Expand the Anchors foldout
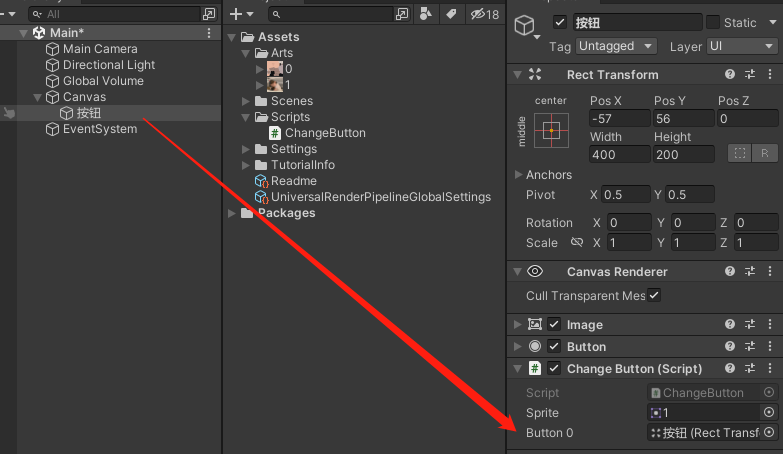 click(518, 174)
